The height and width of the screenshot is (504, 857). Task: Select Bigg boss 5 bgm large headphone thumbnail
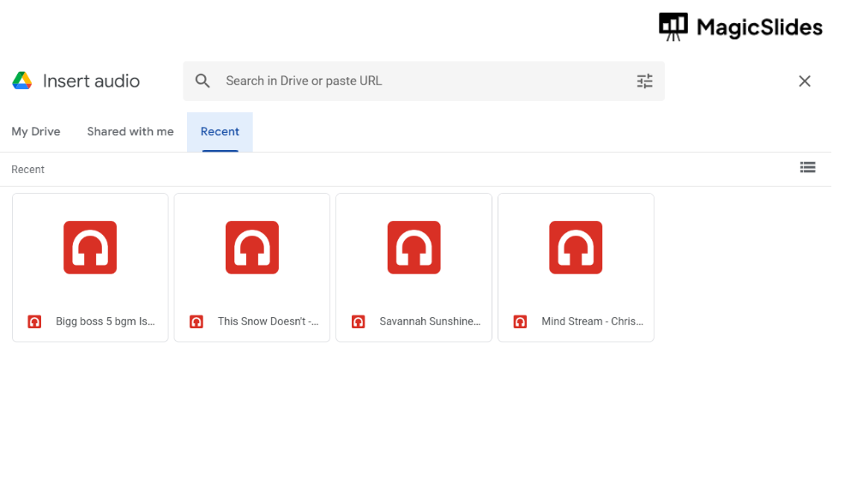90,248
